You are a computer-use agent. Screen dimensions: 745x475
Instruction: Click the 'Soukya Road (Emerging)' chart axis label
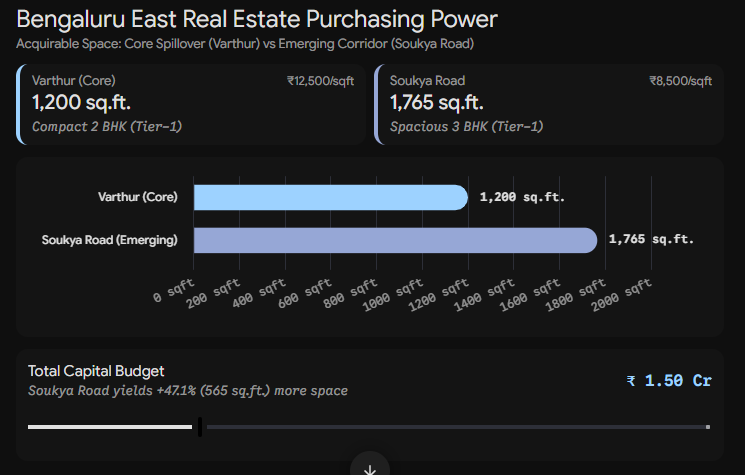[109, 240]
